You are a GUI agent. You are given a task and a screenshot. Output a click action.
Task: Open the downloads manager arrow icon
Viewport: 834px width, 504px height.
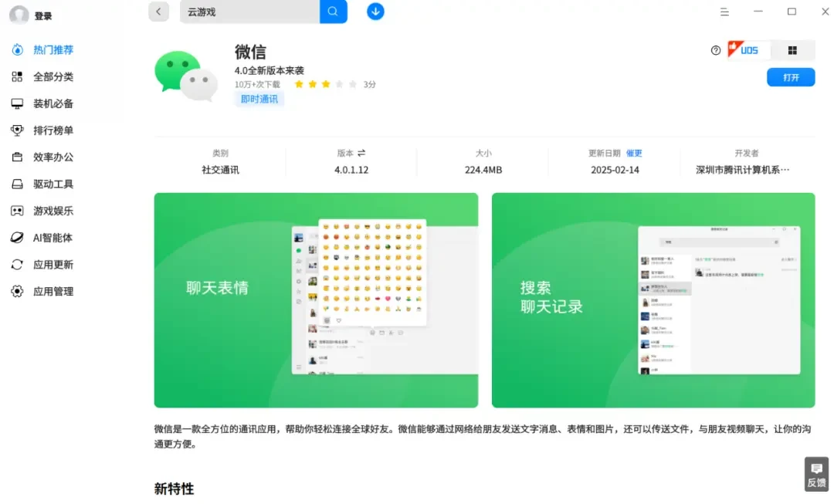click(x=375, y=11)
